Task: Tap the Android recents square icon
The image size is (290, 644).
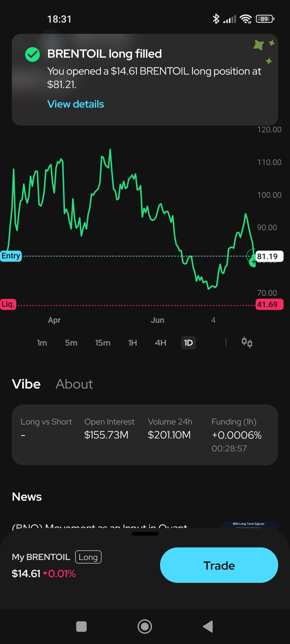Action: [81, 626]
